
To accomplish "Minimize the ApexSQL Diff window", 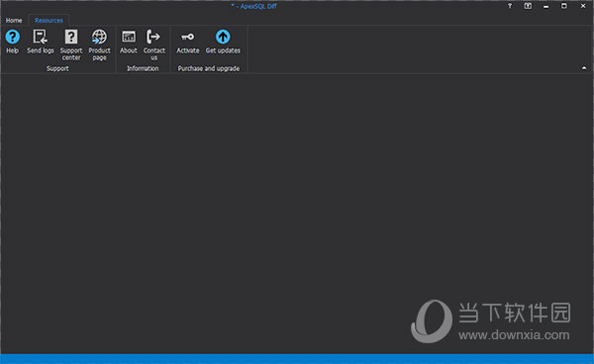I will coord(545,6).
